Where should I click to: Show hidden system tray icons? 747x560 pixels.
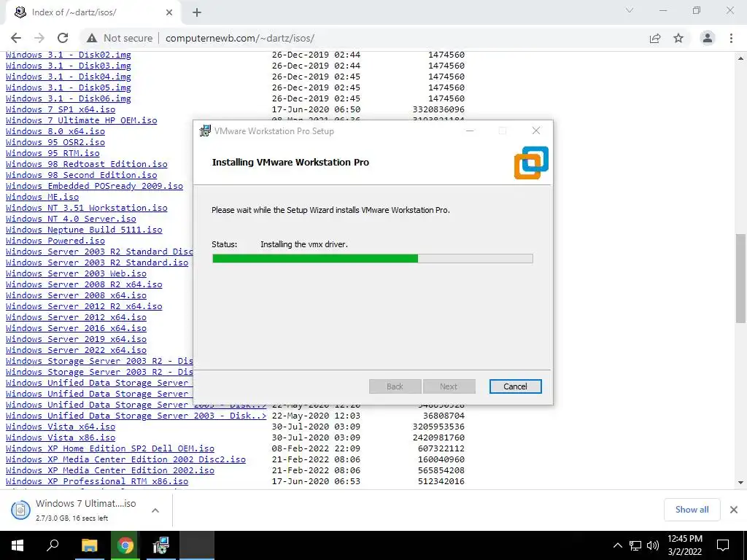tap(617, 545)
